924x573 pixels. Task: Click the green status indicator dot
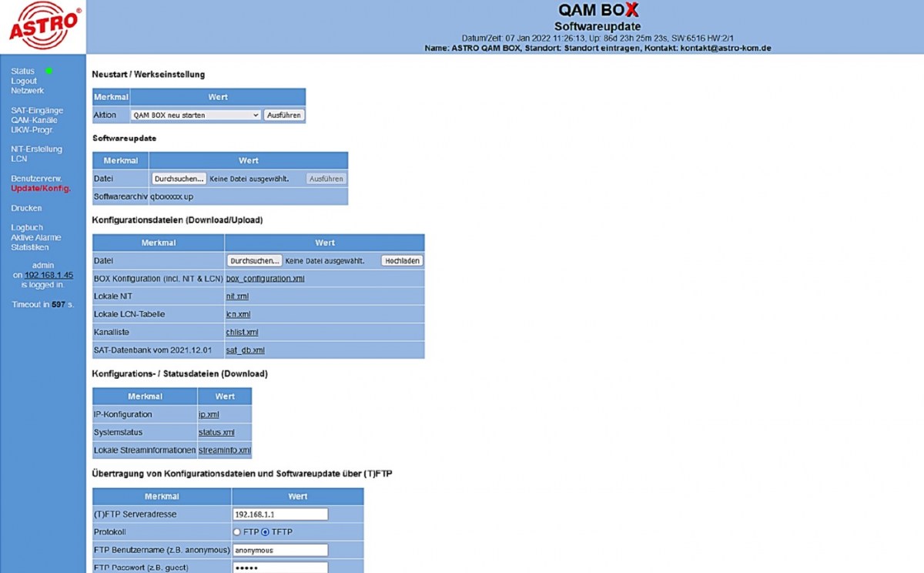(49, 71)
